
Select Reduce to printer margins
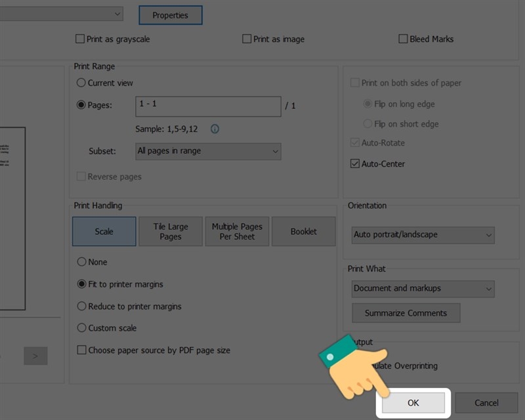81,306
